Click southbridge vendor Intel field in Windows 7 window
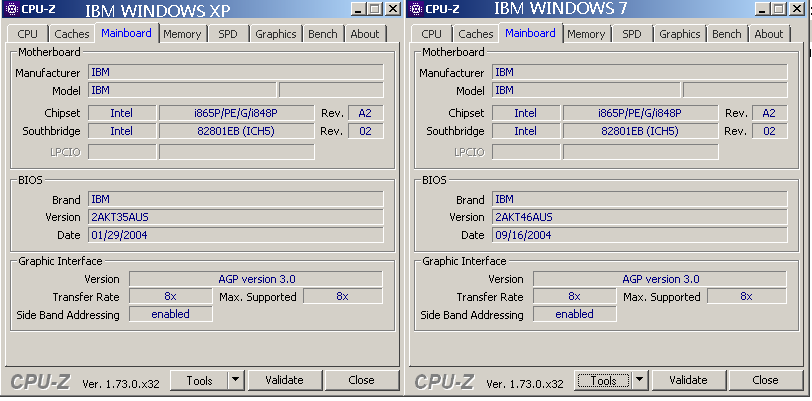Viewport: 812px width, 401px height. (x=526, y=131)
